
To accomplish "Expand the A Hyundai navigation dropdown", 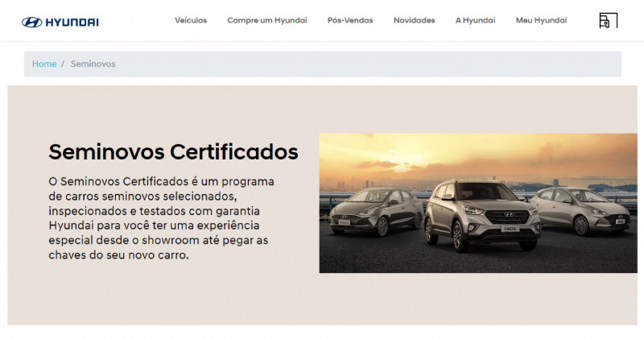I will pyautogui.click(x=475, y=20).
